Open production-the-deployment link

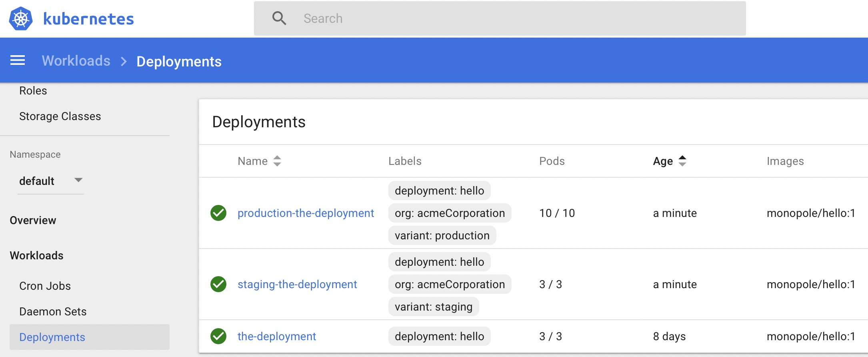(306, 213)
